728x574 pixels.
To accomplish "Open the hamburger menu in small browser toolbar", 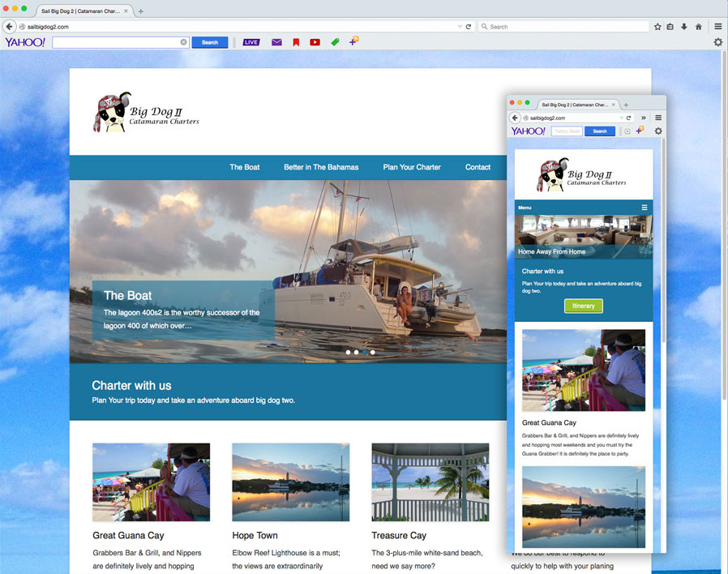I will [658, 118].
